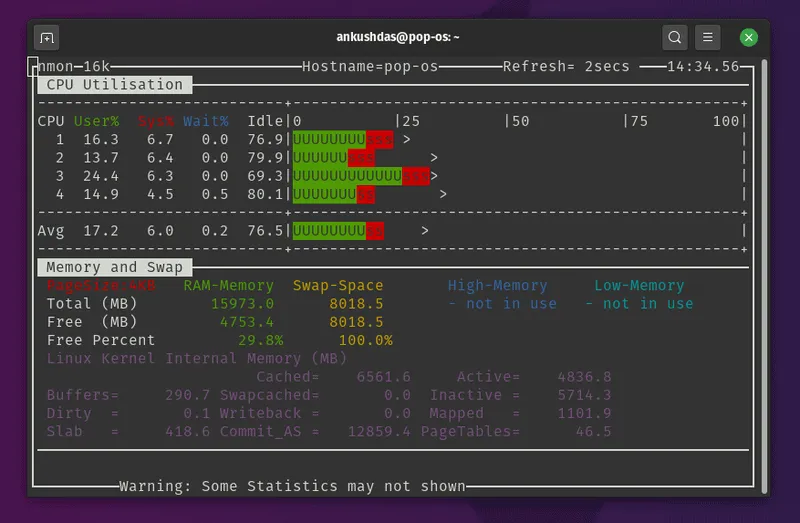Click the Low-Memory column heading

point(639,286)
